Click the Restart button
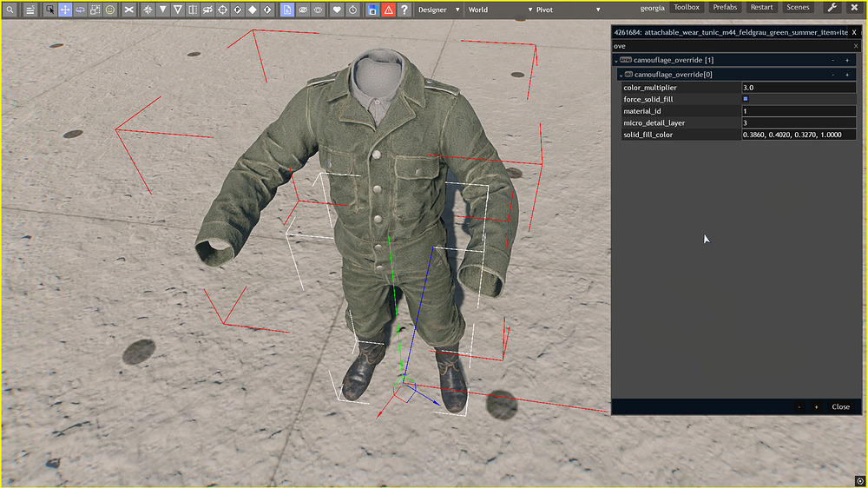868x488 pixels. click(x=761, y=8)
